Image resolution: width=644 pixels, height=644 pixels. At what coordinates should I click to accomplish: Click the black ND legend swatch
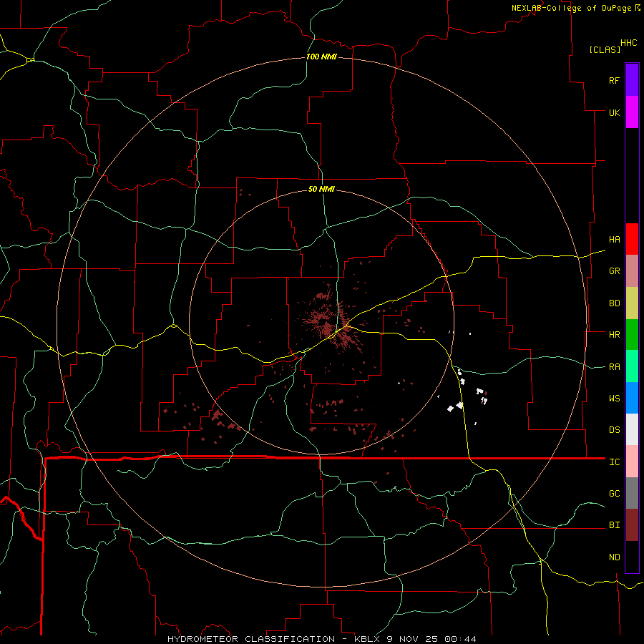coord(632,557)
